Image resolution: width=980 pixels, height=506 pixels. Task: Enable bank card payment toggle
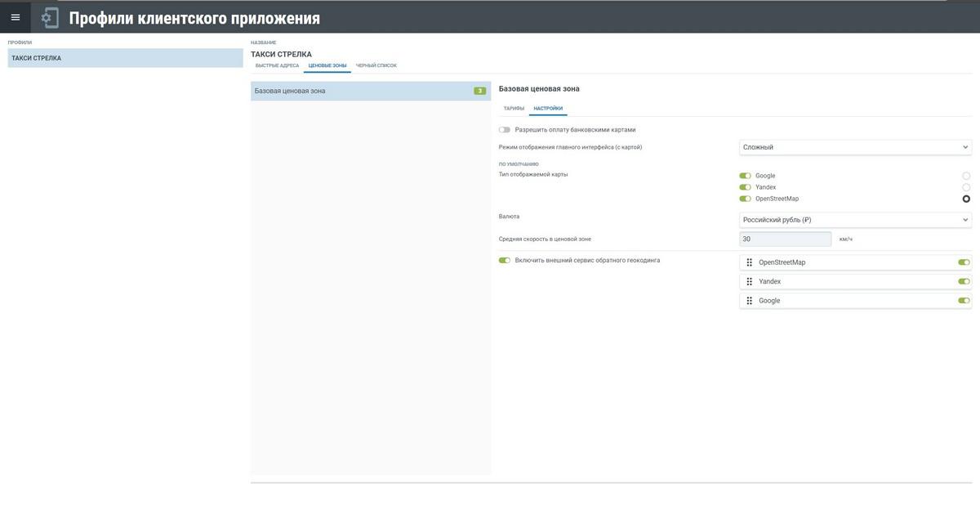tap(505, 130)
